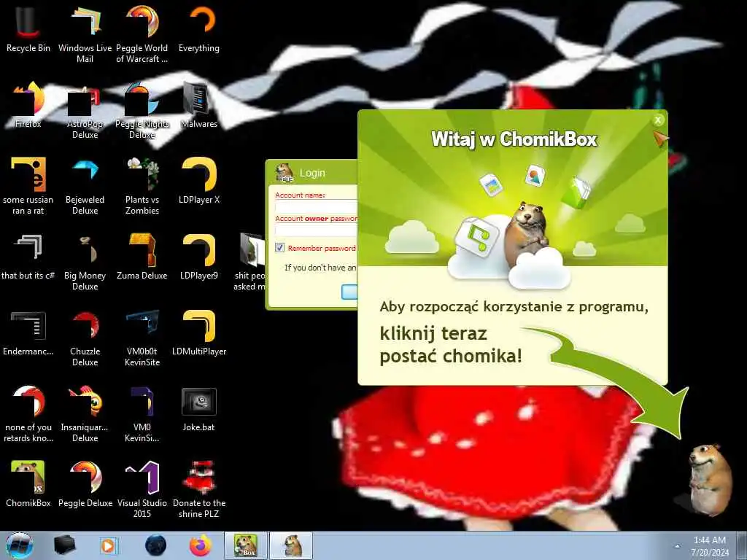Launch Chuzzle Deluxe shortcut
Image resolution: width=747 pixels, height=560 pixels.
pyautogui.click(x=85, y=338)
